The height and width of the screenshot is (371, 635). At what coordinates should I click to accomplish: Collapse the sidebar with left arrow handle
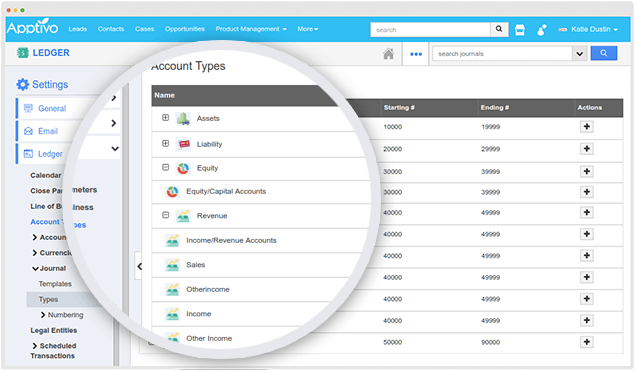coord(139,266)
